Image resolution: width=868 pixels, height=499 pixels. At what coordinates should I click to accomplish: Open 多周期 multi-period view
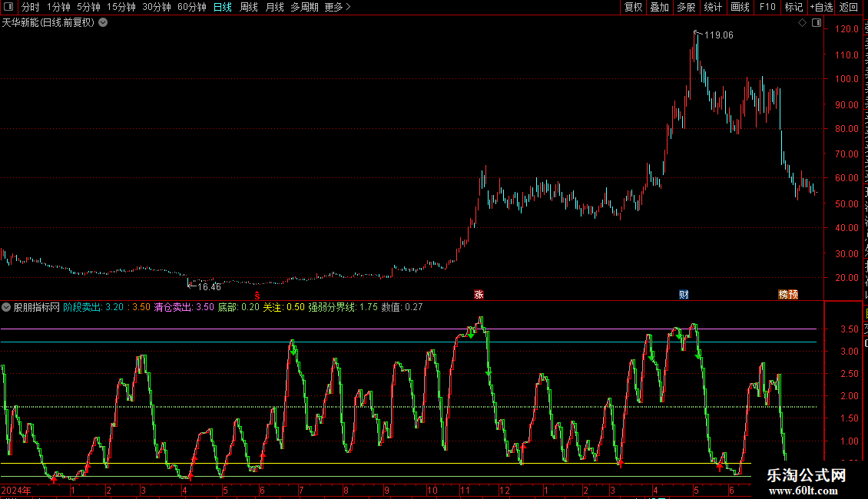coord(304,7)
